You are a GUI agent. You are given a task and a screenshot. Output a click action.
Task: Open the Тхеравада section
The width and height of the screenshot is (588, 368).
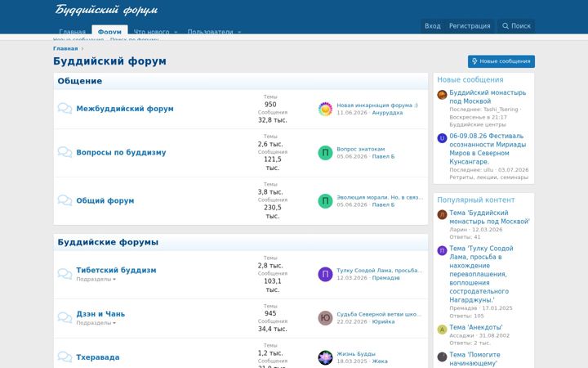point(97,357)
